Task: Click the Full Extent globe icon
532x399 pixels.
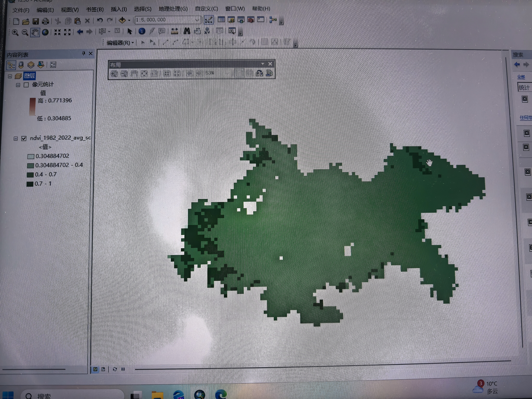Action: 45,32
